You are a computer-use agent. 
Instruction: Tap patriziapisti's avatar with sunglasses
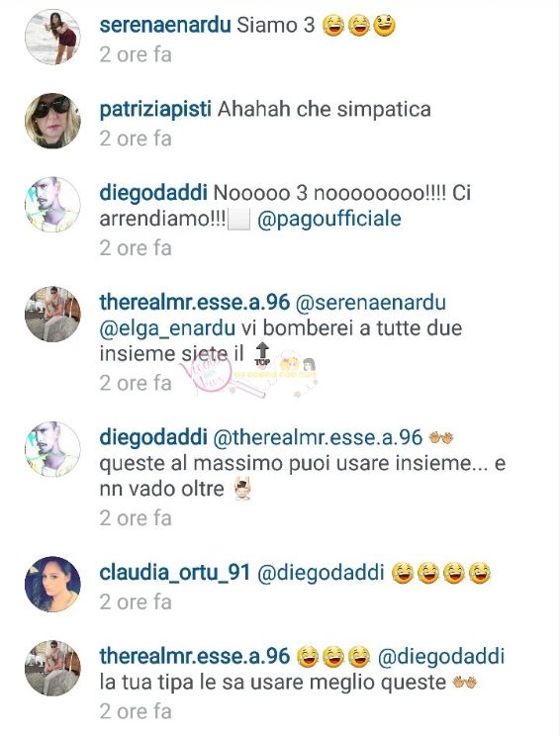click(52, 121)
